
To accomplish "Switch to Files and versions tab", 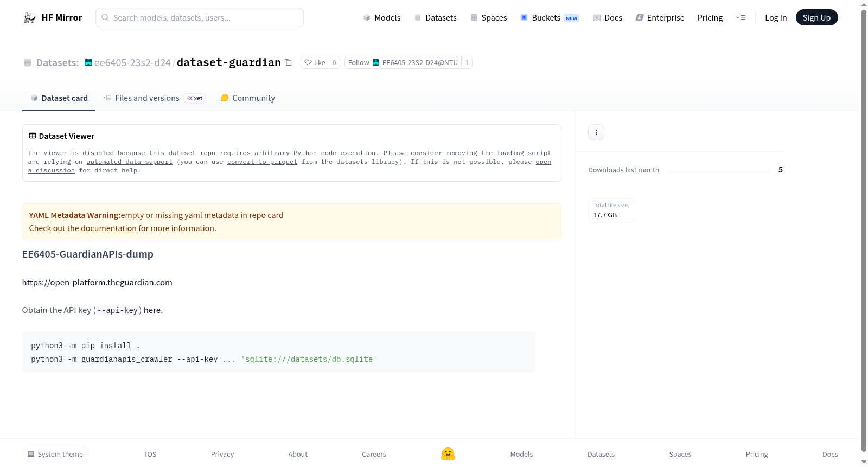I will [154, 98].
